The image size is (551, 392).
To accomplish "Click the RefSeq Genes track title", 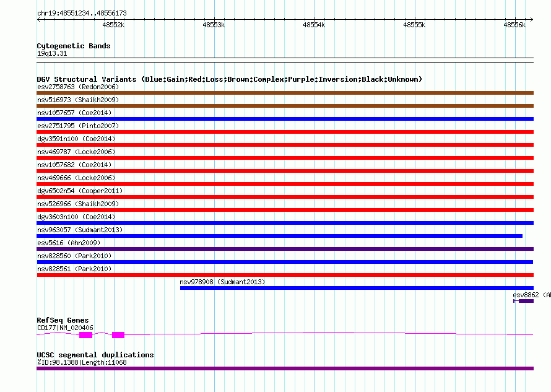I will click(x=63, y=320).
